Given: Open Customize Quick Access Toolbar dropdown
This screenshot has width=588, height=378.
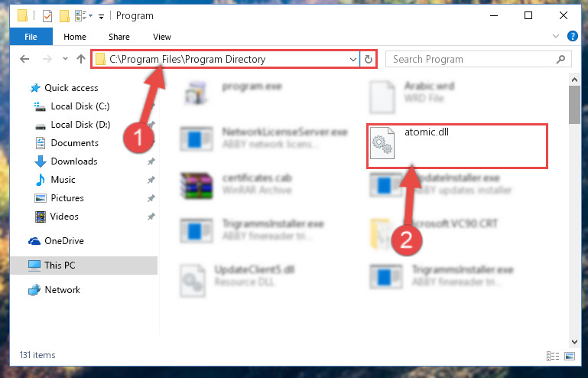Looking at the screenshot, I should tap(101, 17).
